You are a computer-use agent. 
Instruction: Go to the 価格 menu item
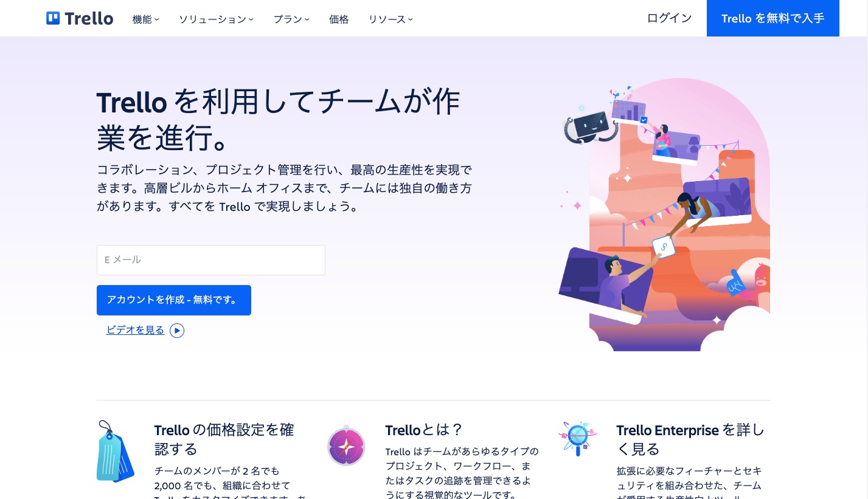point(339,19)
